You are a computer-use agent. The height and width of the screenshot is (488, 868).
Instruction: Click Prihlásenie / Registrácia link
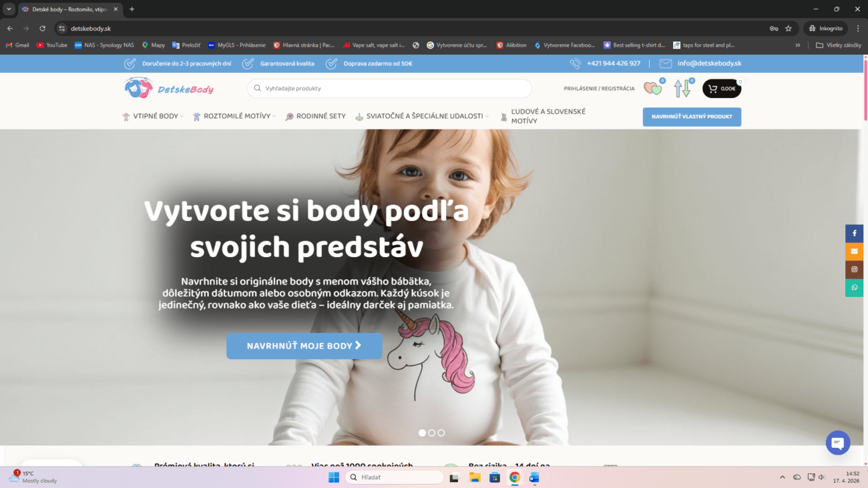pos(599,89)
